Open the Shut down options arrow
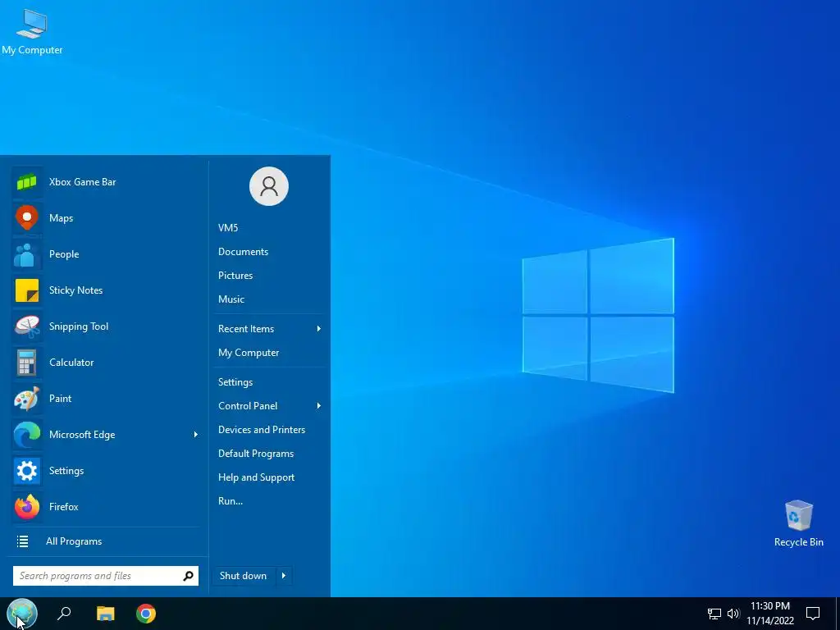840x630 pixels. (284, 576)
